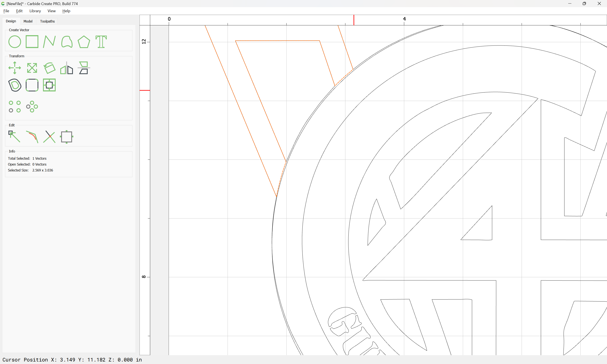607x364 pixels.
Task: Open the View menu
Action: (51, 11)
